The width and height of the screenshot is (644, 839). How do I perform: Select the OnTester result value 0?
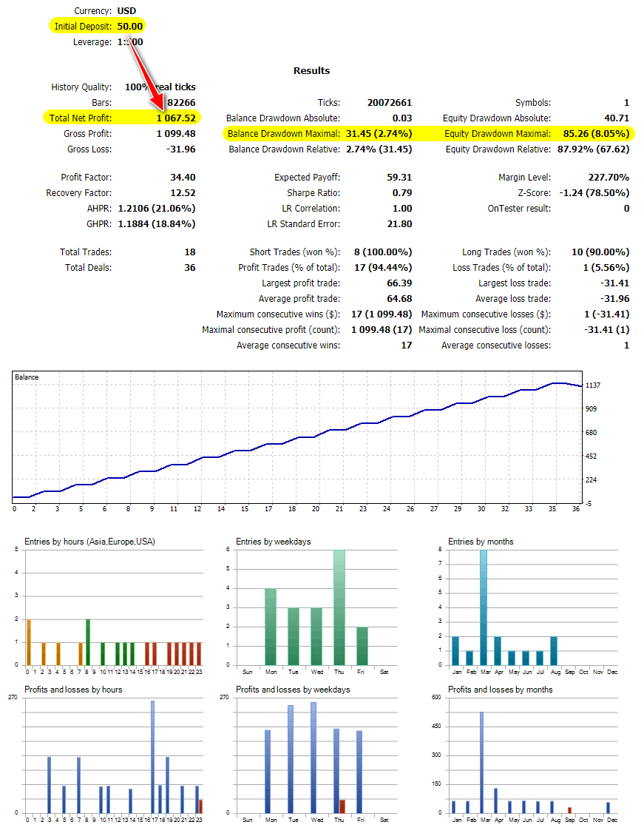tap(626, 208)
